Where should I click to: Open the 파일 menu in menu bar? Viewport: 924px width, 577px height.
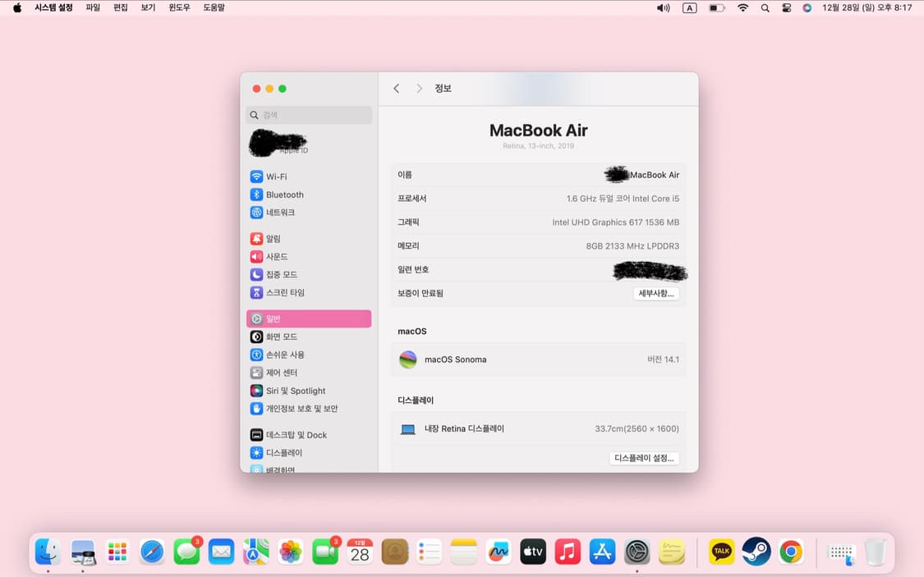pos(93,7)
